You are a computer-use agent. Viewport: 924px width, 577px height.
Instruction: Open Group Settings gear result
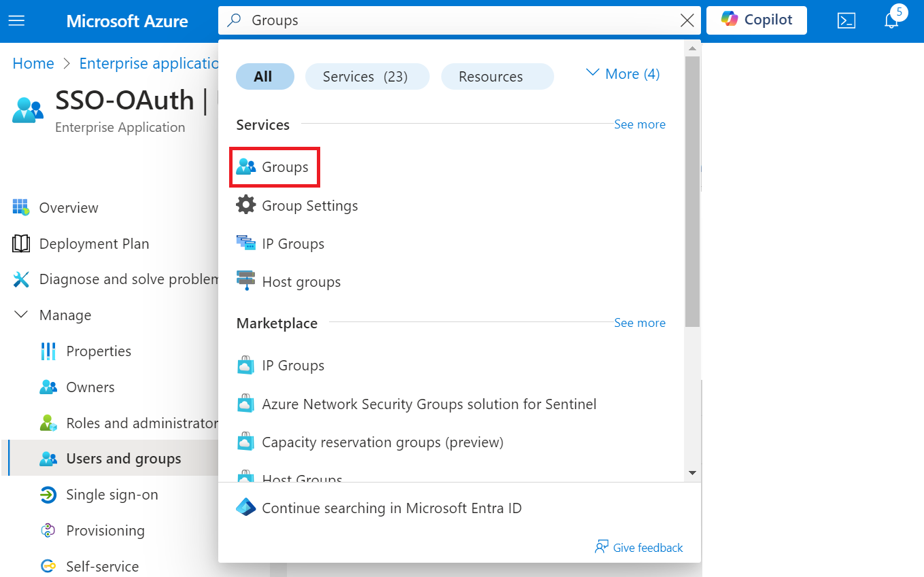tap(309, 206)
